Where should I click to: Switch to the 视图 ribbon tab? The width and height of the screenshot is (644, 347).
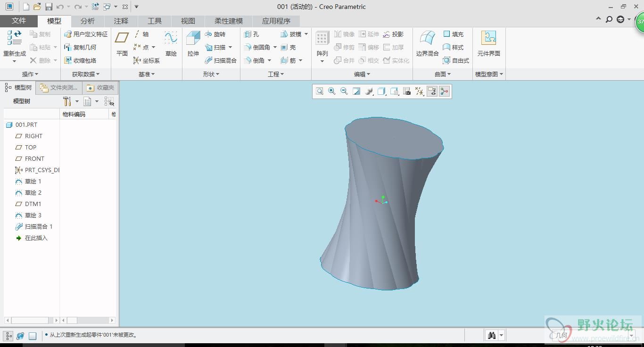click(188, 21)
